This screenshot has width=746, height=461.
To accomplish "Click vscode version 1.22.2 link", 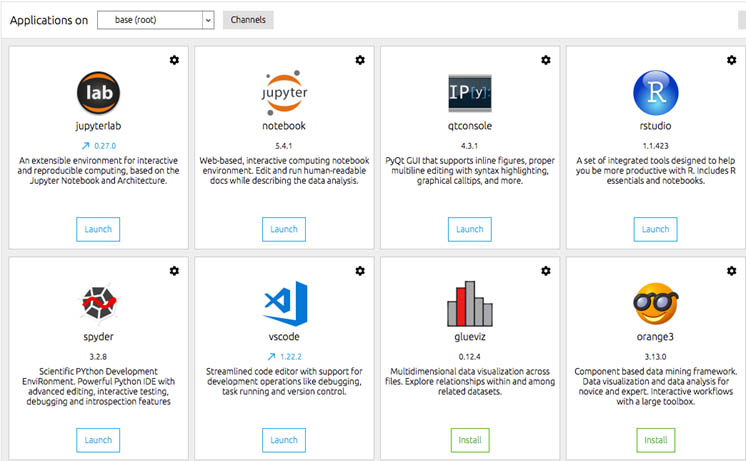I will point(291,356).
